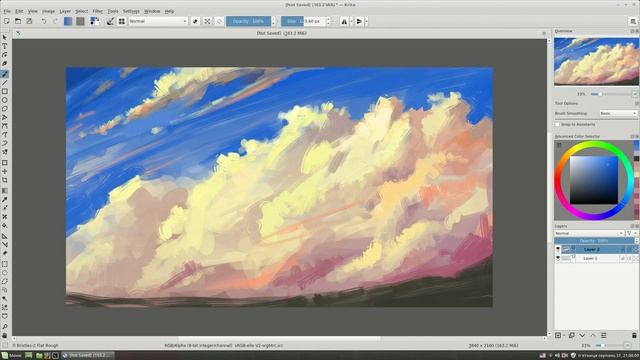Select the Ellipse tool
Screen dimensions: 640x360
(x=5, y=100)
